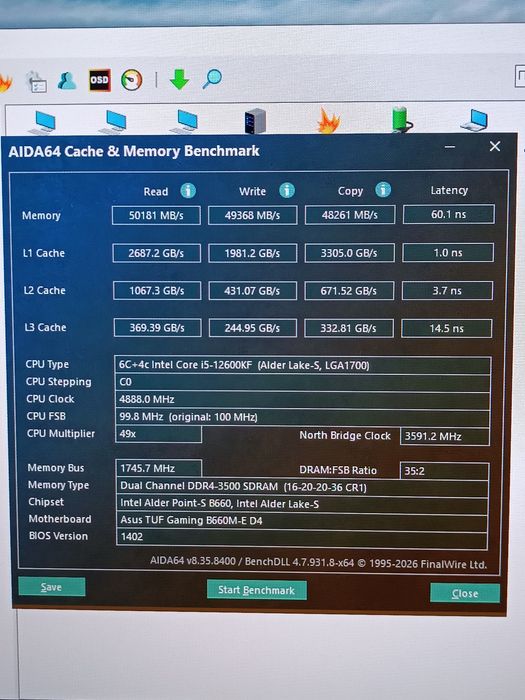Show info for the Write column
The height and width of the screenshot is (700, 525).
click(x=287, y=191)
